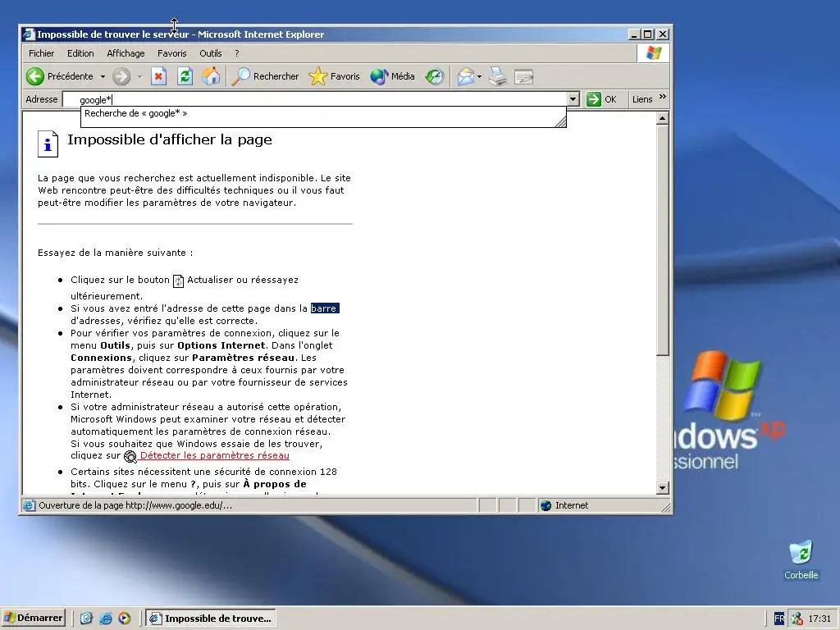
Task: Open the Rechercher search pane
Action: pyautogui.click(x=265, y=76)
